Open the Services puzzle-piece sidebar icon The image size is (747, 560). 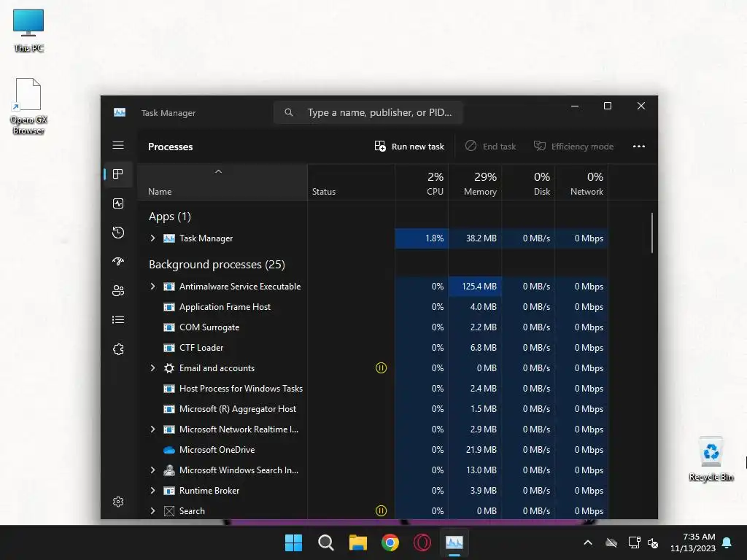(118, 349)
